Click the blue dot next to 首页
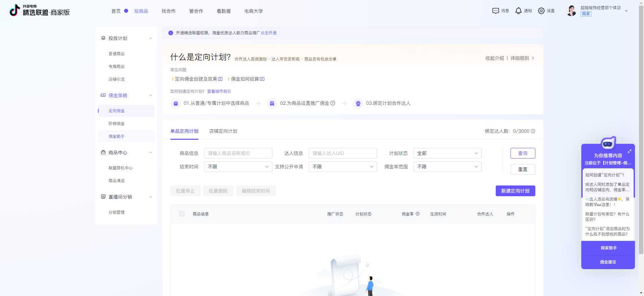This screenshot has width=644, height=296. [x=126, y=11]
